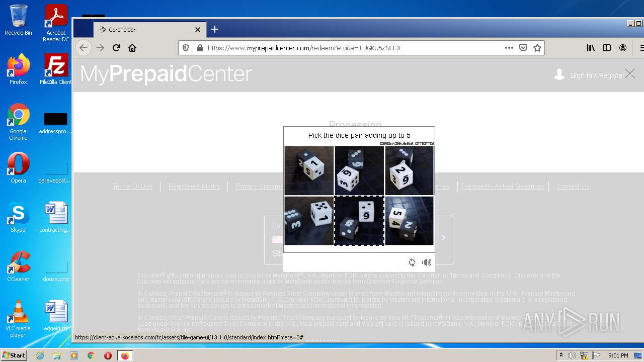The image size is (644, 362).
Task: Open the page actions three-dot menu
Action: 509,48
